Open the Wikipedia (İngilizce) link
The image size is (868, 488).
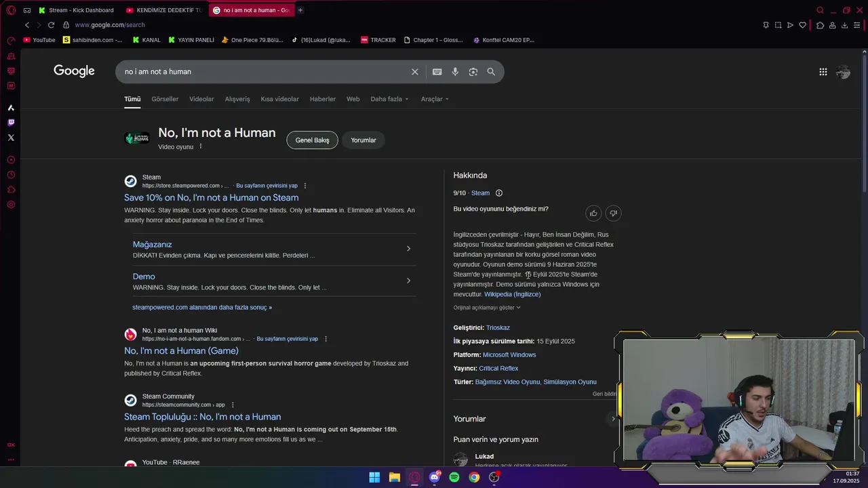512,294
